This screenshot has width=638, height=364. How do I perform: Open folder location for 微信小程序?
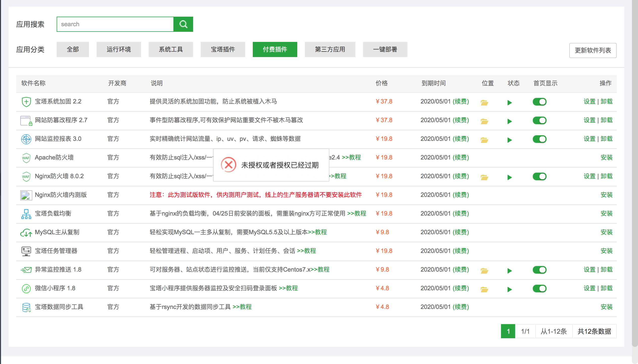[x=484, y=289]
